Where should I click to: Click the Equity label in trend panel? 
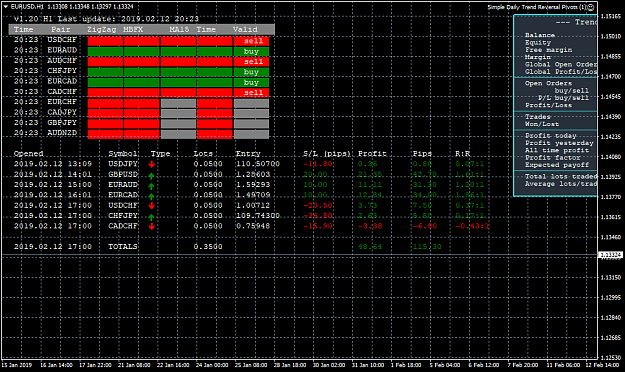coord(538,42)
